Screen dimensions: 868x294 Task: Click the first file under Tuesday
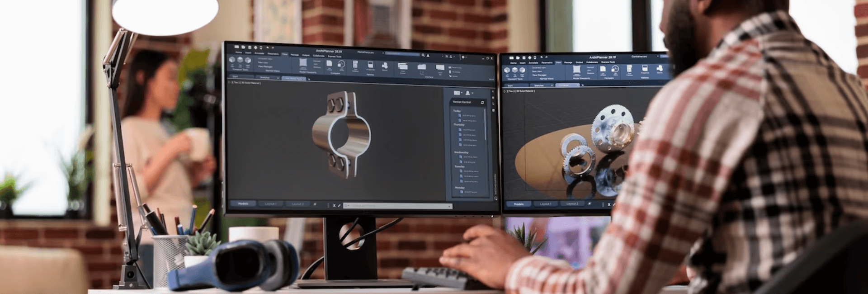pos(469,171)
